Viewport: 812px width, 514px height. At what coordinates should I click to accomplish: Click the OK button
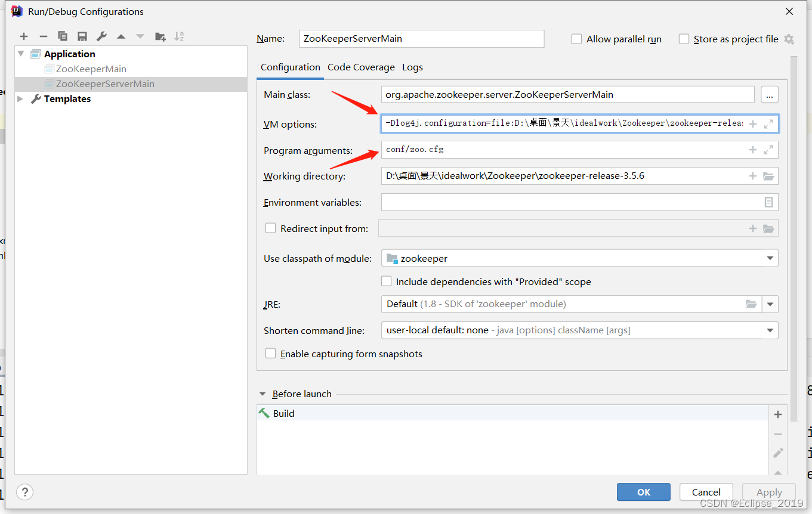(644, 492)
